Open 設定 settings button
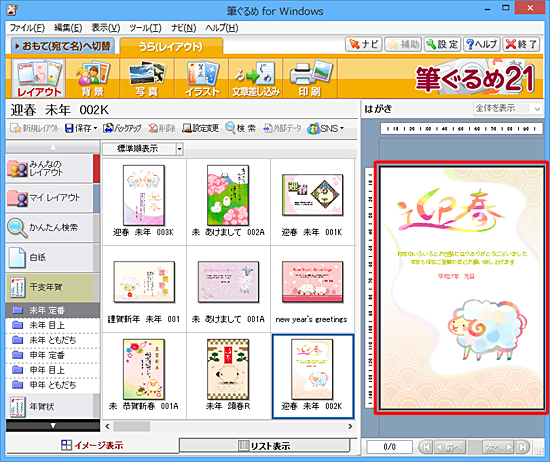Image resolution: width=550 pixels, height=462 pixels. point(442,45)
